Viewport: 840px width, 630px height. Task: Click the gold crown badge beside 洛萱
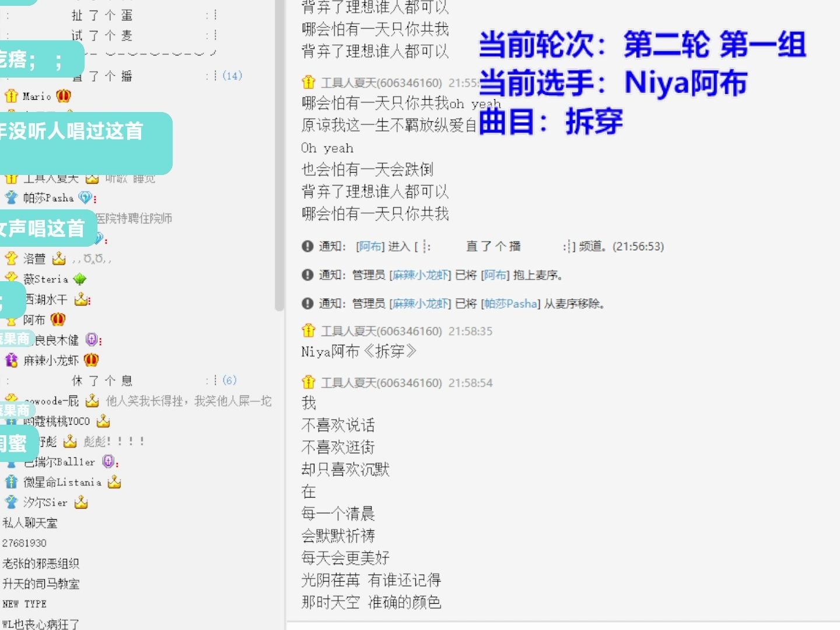(59, 258)
